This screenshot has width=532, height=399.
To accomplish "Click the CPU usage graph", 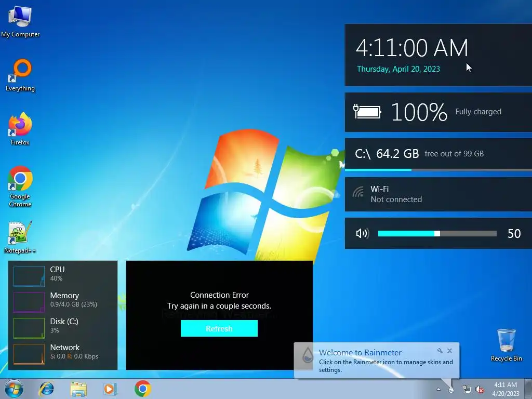I will 29,276.
